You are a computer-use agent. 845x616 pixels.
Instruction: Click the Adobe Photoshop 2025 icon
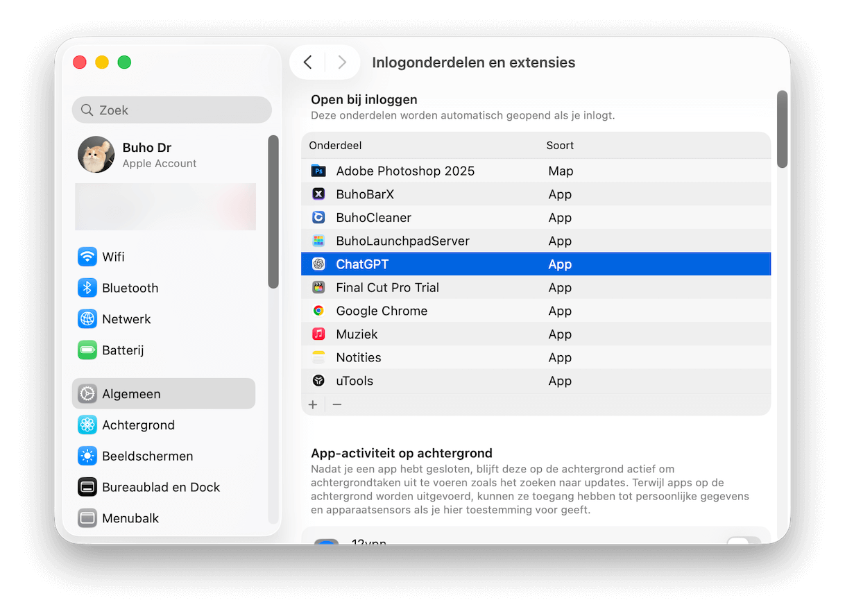[x=318, y=171]
